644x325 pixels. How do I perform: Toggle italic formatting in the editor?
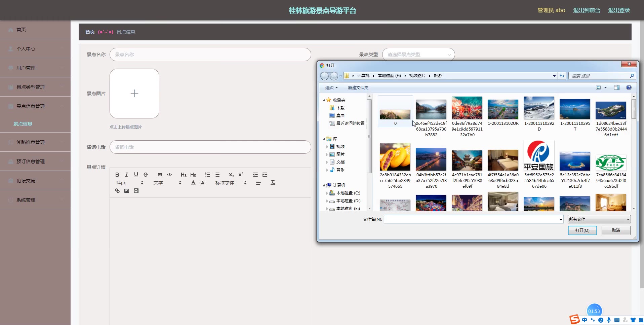tap(126, 175)
